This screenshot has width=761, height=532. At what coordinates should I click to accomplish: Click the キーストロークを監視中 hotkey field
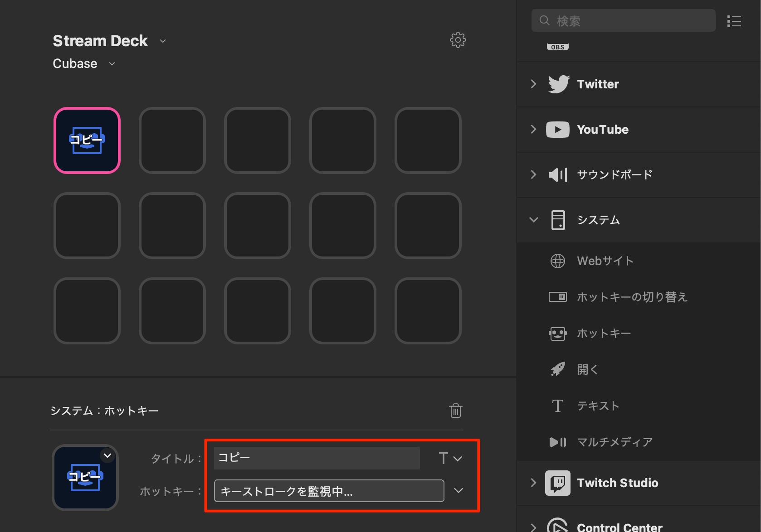coord(329,491)
